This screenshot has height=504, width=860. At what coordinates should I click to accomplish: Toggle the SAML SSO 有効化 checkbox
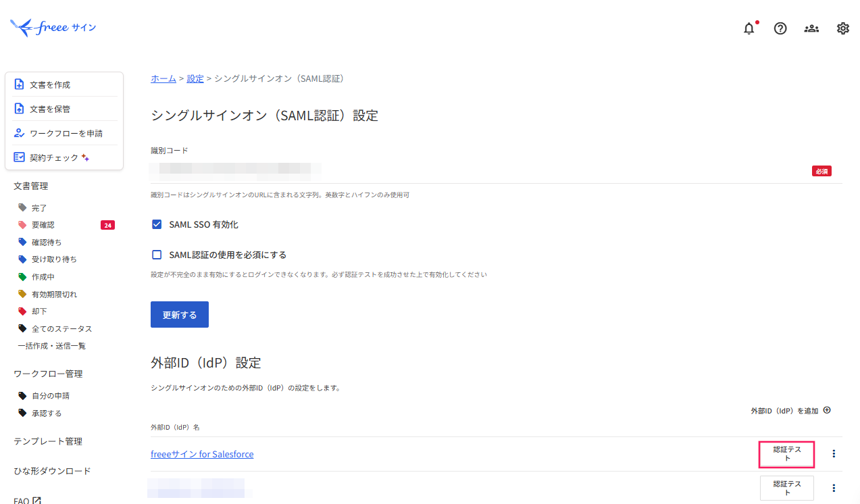click(157, 224)
